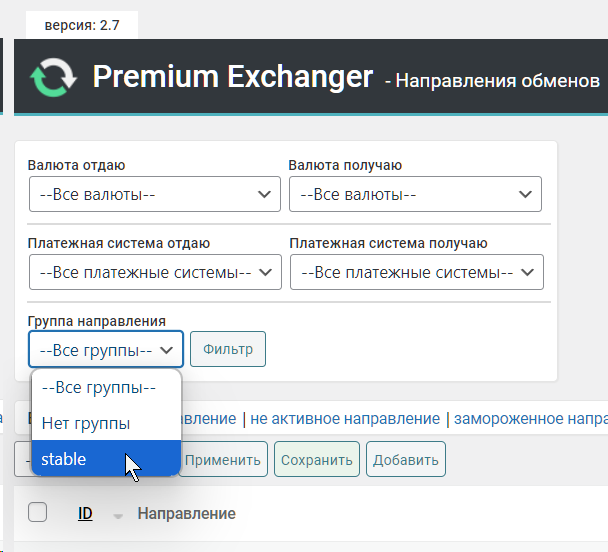Click the 'Направление' column header
Image resolution: width=608 pixels, height=552 pixels.
(x=186, y=514)
